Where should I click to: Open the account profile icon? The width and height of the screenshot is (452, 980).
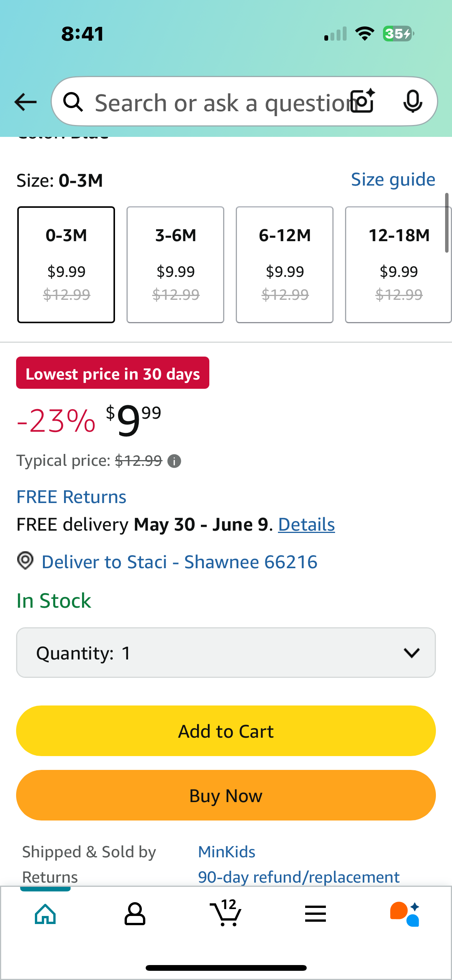pyautogui.click(x=135, y=914)
